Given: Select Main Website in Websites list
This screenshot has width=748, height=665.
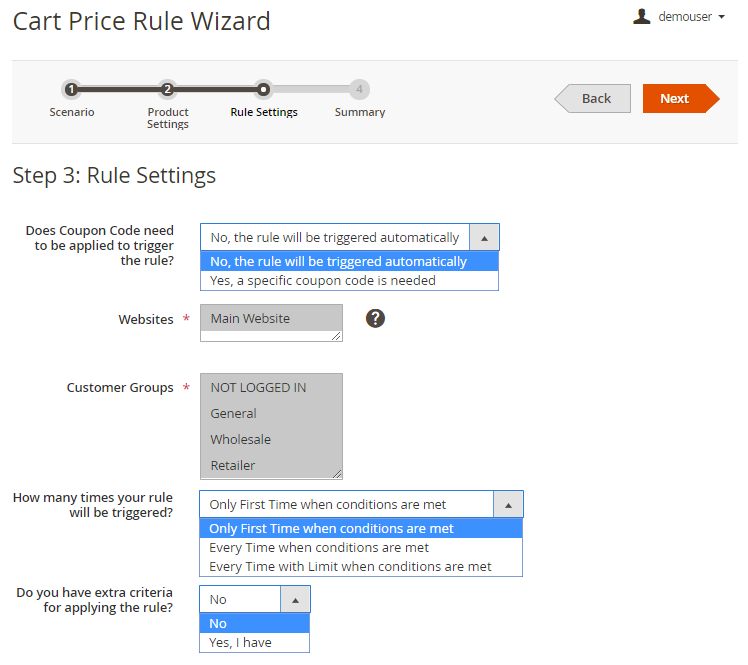Looking at the screenshot, I should click(250, 319).
